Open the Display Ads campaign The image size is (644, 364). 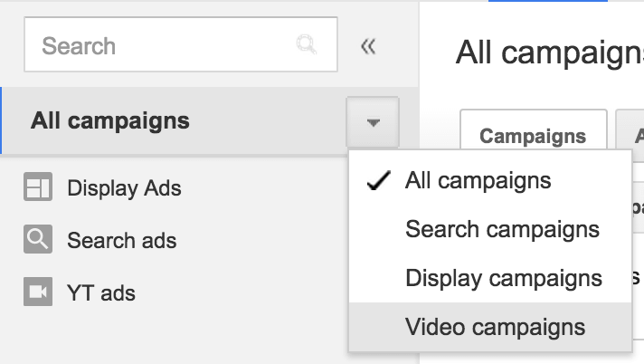(x=124, y=188)
